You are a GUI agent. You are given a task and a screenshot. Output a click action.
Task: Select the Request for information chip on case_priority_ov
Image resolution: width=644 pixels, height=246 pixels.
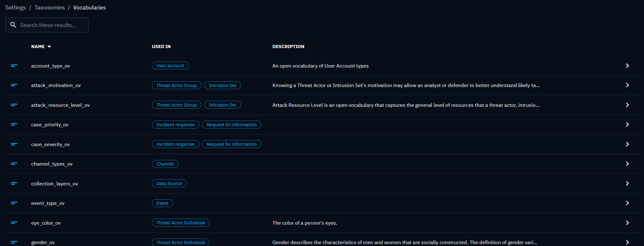pos(232,125)
